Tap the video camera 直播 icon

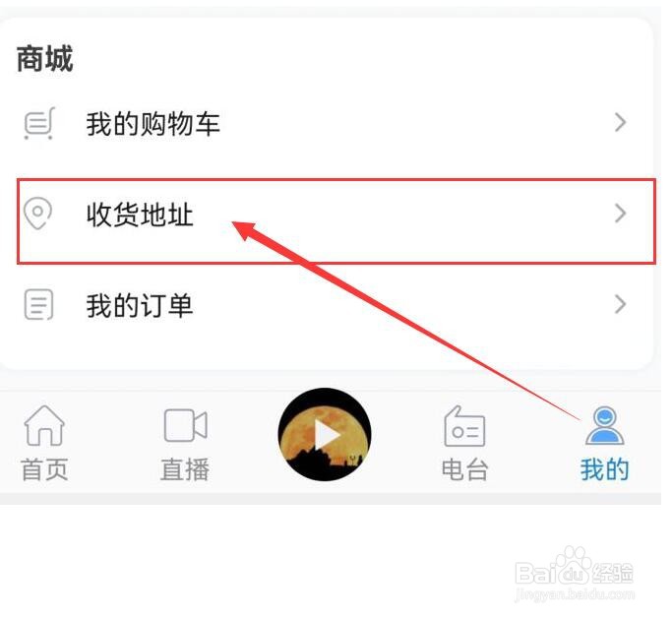[186, 425]
